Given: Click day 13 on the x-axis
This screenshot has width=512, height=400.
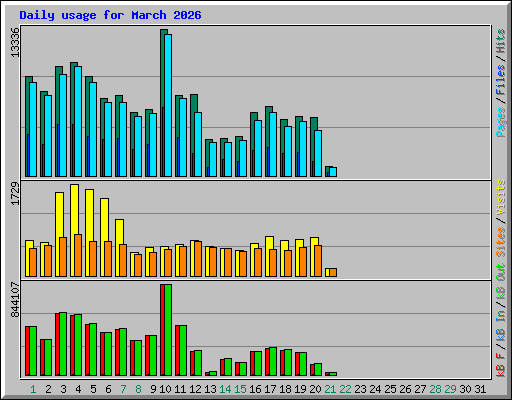Looking at the screenshot, I should click(210, 389).
